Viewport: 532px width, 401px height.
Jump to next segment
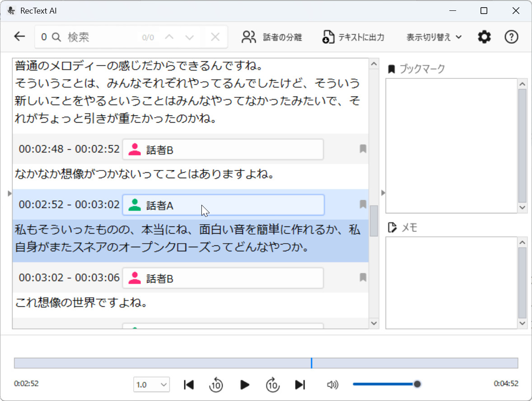[x=300, y=384]
